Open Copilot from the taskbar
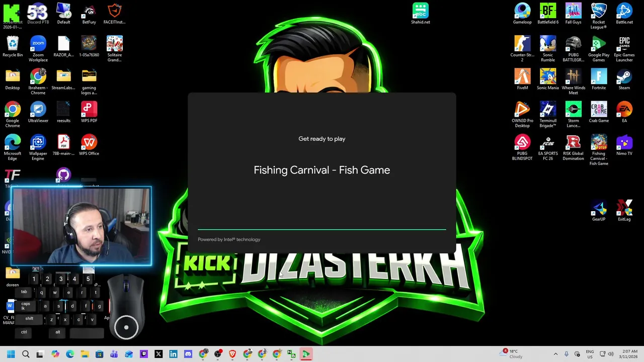This screenshot has height=362, width=644. 55,354
